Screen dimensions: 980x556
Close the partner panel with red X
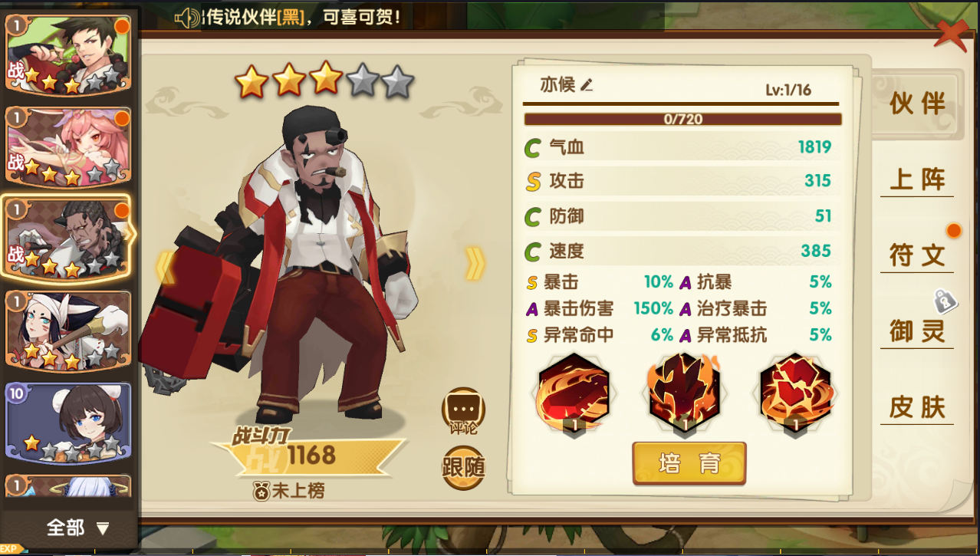click(952, 36)
